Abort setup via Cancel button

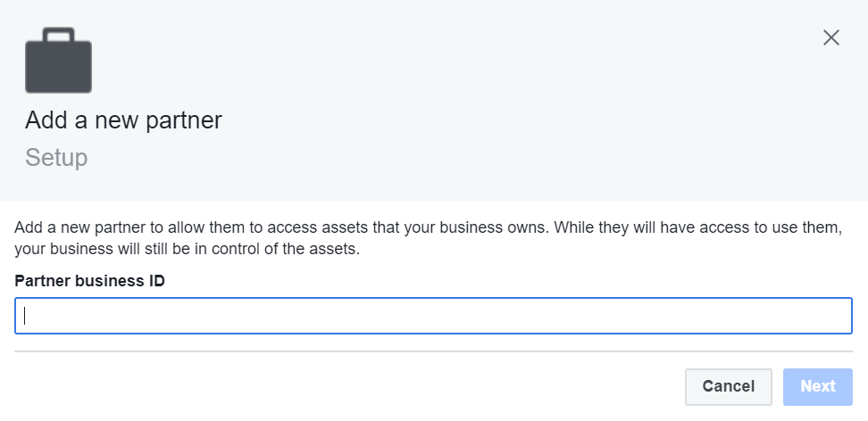pos(728,387)
